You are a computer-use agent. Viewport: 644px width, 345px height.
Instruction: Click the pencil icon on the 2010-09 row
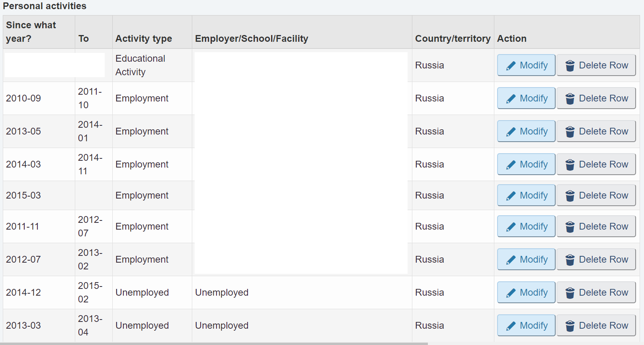pos(511,99)
